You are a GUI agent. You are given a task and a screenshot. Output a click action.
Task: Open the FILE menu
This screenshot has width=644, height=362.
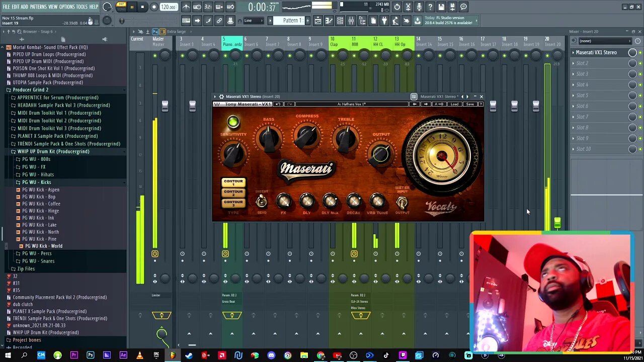pyautogui.click(x=7, y=7)
